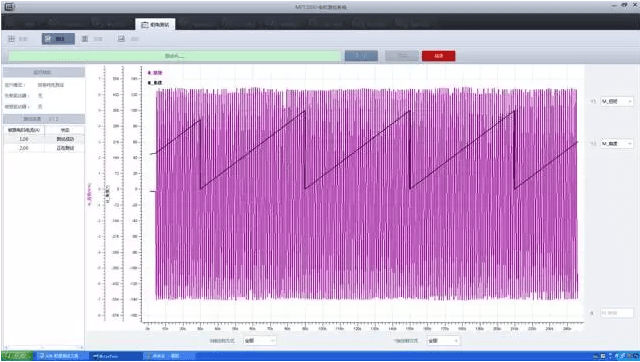The width and height of the screenshot is (640, 362).
Task: Select the 1.00 current row in table
Action: (44, 139)
